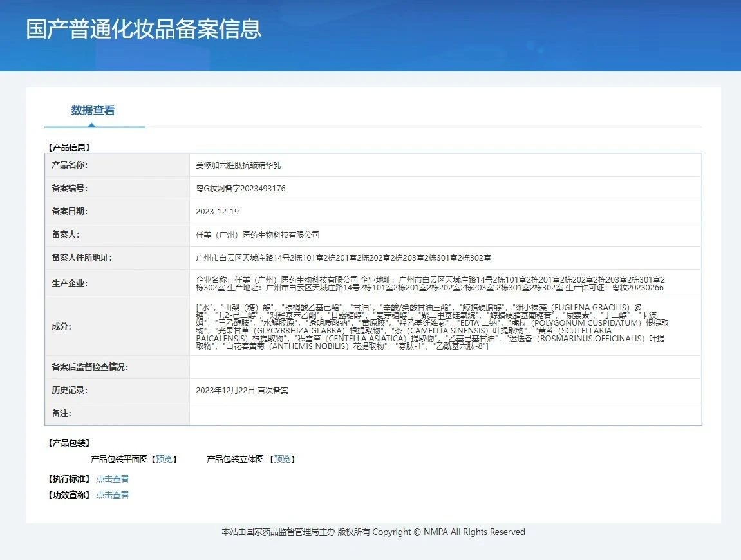Click the NMPA copyright footer text

coord(373,532)
